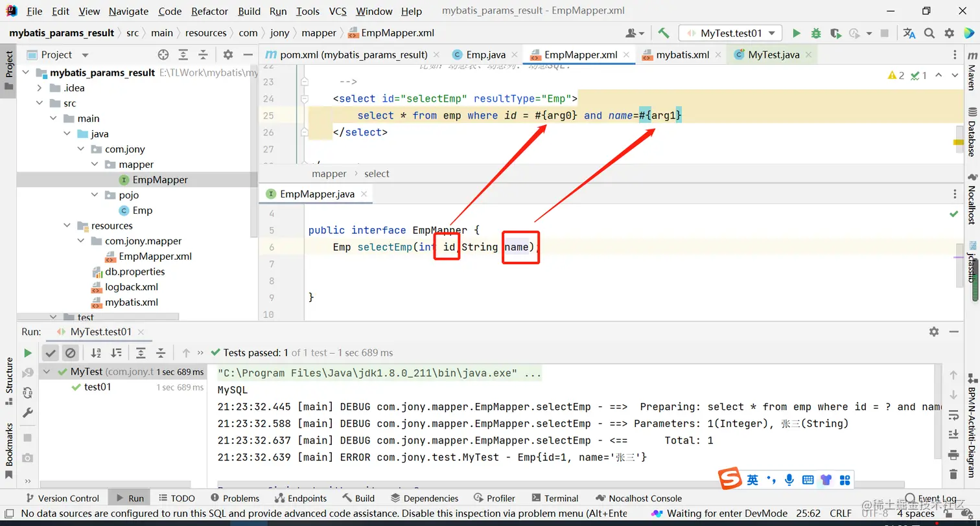
Task: Open the VCS menu
Action: click(338, 11)
